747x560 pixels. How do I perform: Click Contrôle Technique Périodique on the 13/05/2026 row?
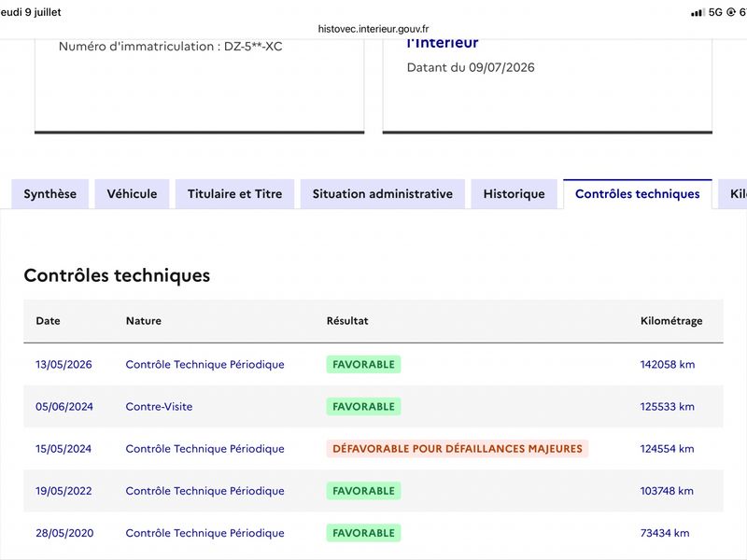tap(204, 364)
